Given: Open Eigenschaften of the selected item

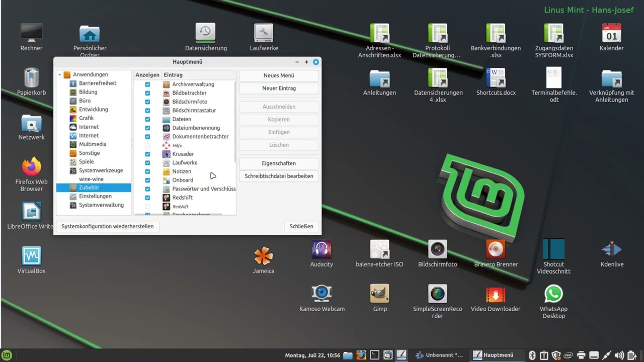Looking at the screenshot, I should pos(279,163).
